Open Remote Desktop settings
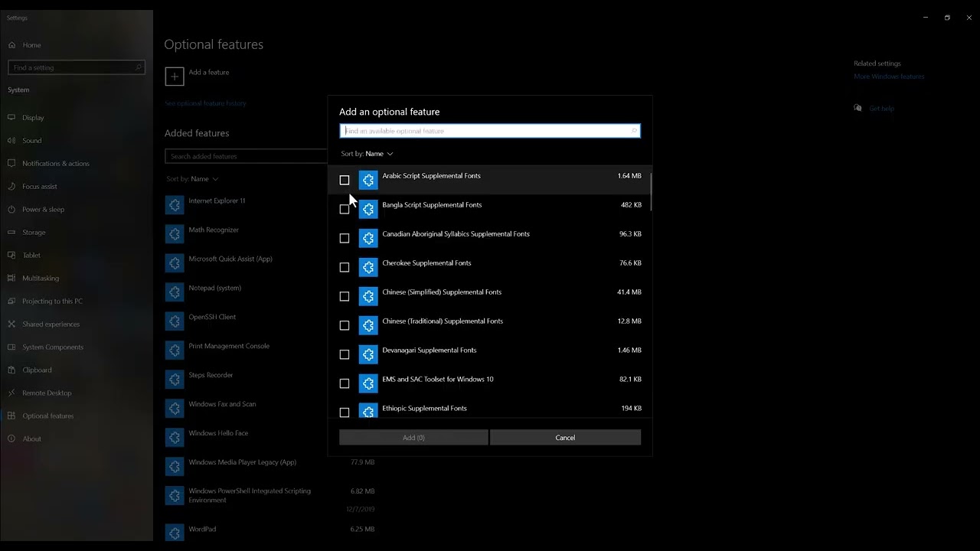This screenshot has height=551, width=980. pyautogui.click(x=77, y=393)
